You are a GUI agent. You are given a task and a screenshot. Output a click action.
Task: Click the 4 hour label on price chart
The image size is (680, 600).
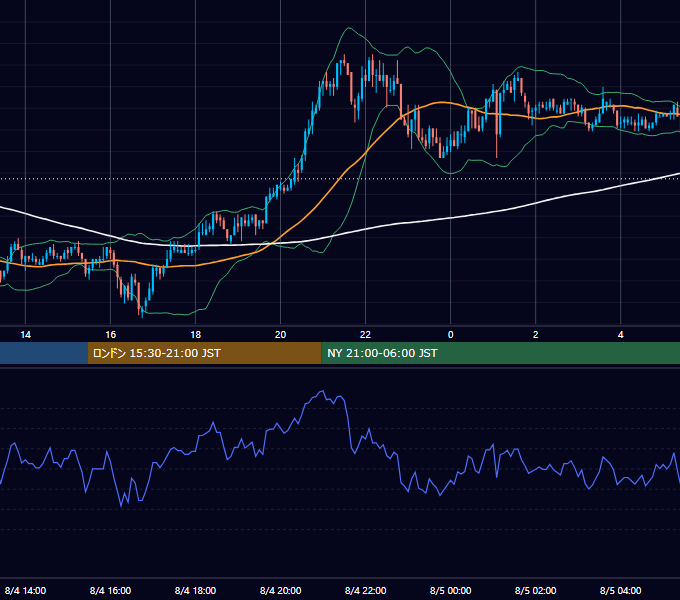[621, 335]
